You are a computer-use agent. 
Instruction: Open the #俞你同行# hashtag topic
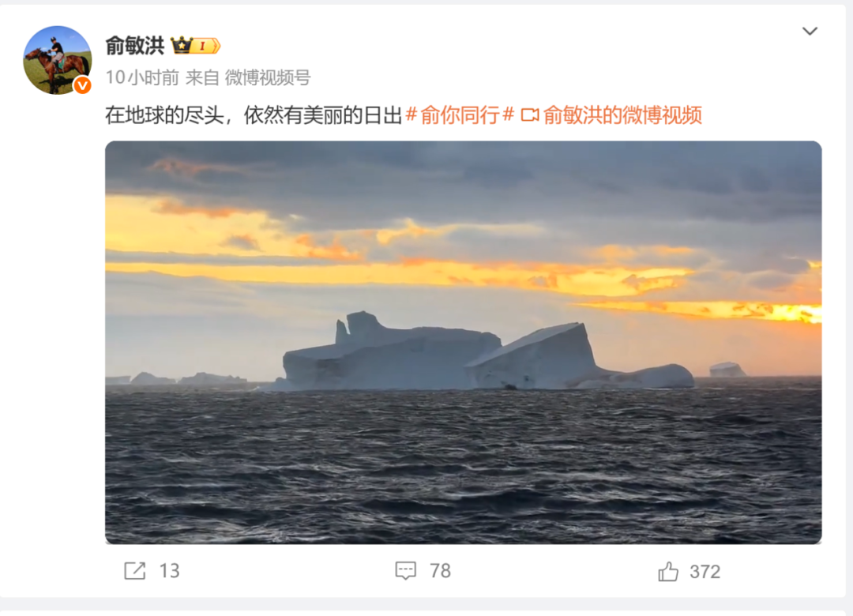pos(460,115)
